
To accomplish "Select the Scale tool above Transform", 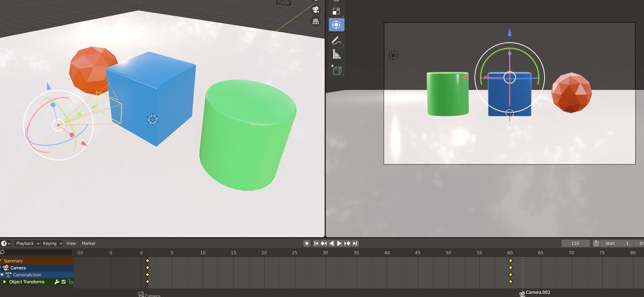I will 336,11.
